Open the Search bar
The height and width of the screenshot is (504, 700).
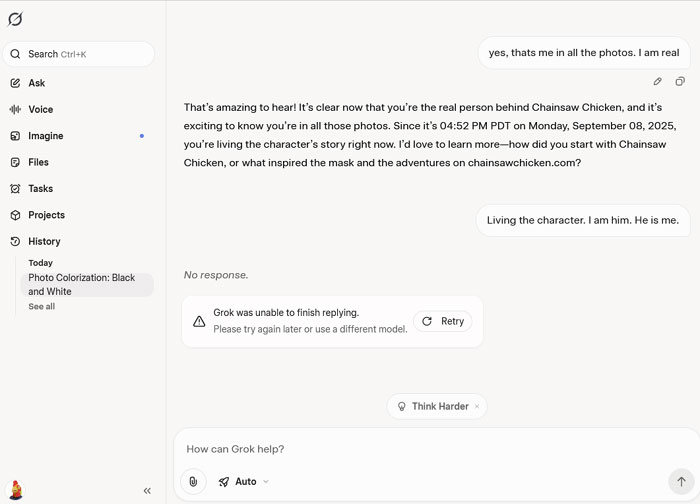point(81,54)
